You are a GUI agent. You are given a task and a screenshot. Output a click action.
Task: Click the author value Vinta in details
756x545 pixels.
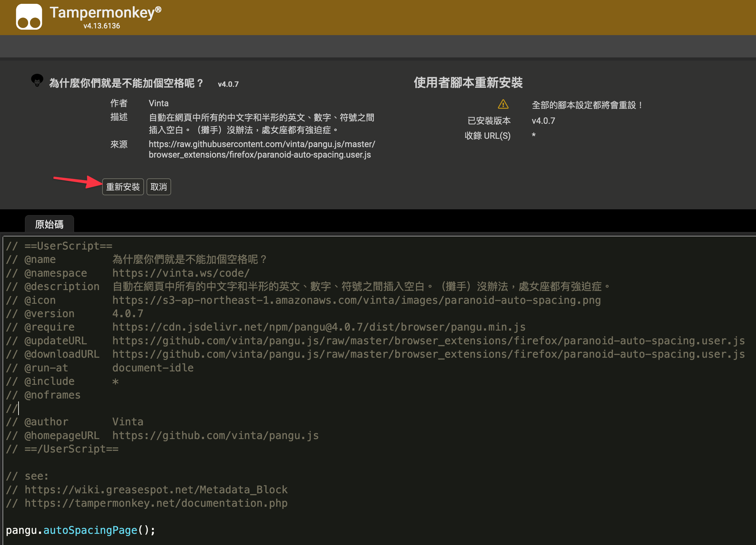(x=159, y=103)
